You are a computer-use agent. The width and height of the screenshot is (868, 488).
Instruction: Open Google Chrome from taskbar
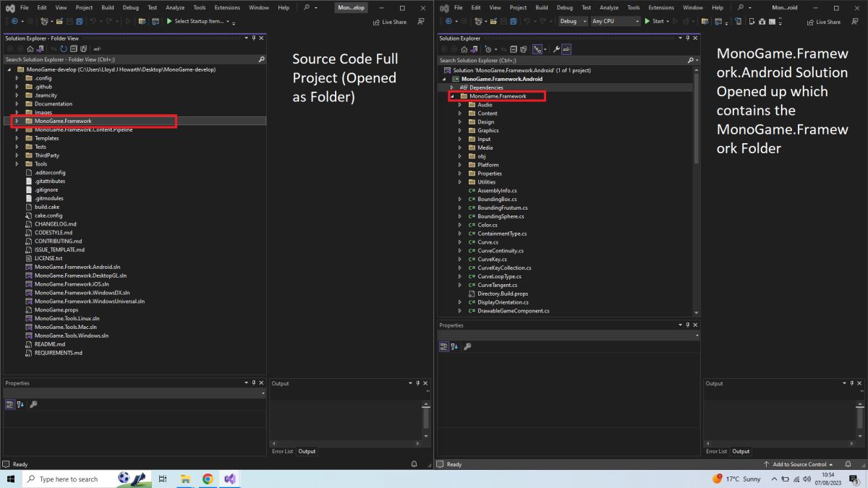(208, 479)
